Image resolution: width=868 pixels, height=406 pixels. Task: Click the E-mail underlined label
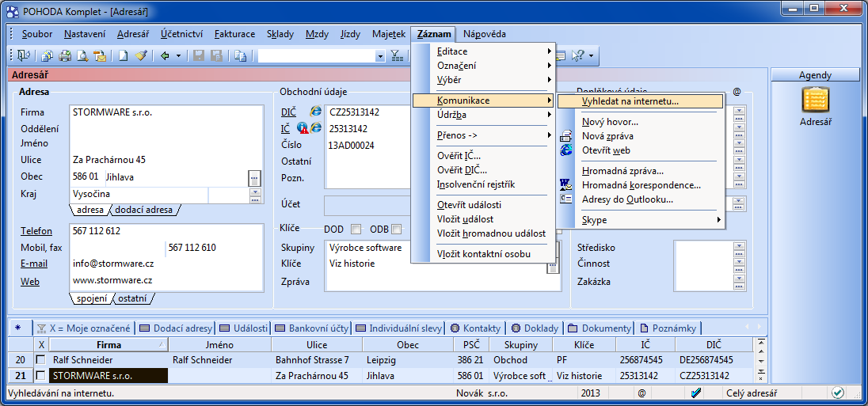tap(34, 264)
